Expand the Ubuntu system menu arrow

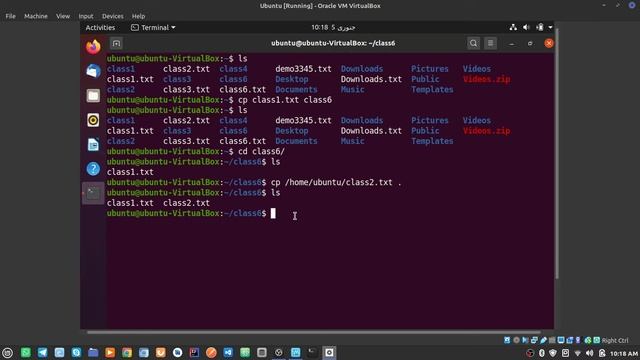pyautogui.click(x=550, y=27)
